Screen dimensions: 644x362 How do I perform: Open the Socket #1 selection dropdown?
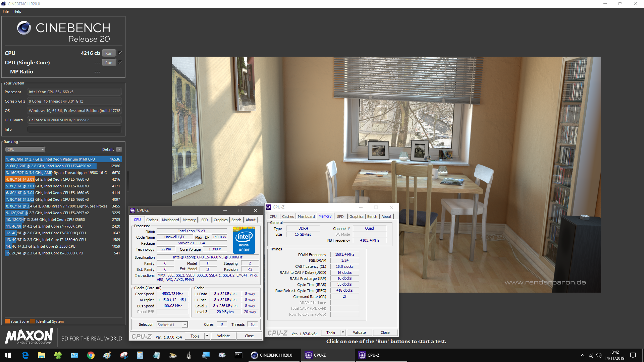172,324
